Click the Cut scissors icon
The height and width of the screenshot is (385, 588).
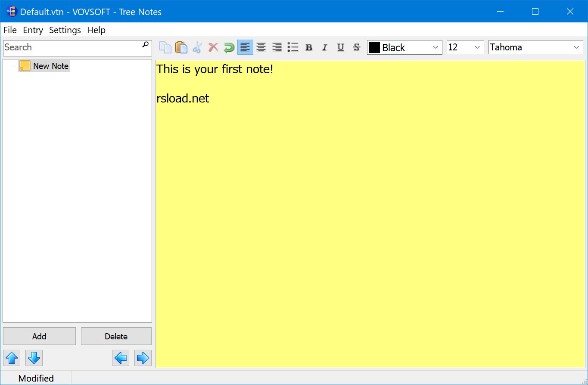point(197,47)
